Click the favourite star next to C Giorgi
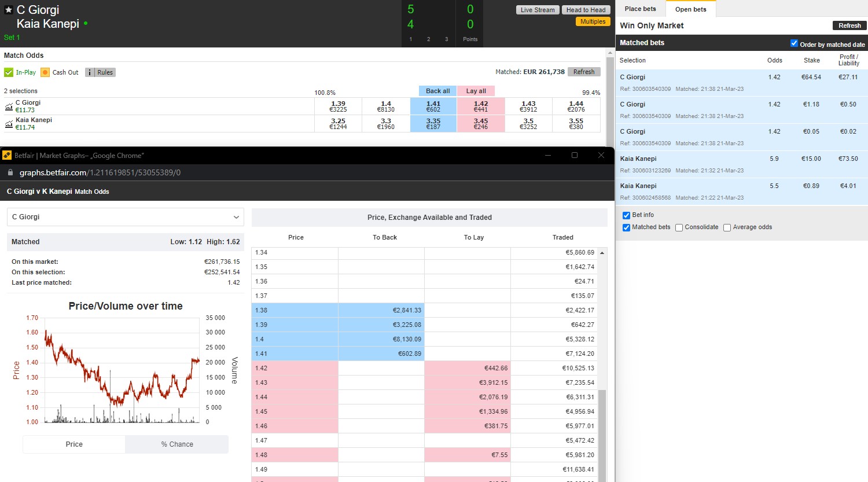Image resolution: width=868 pixels, height=482 pixels. 9,10
